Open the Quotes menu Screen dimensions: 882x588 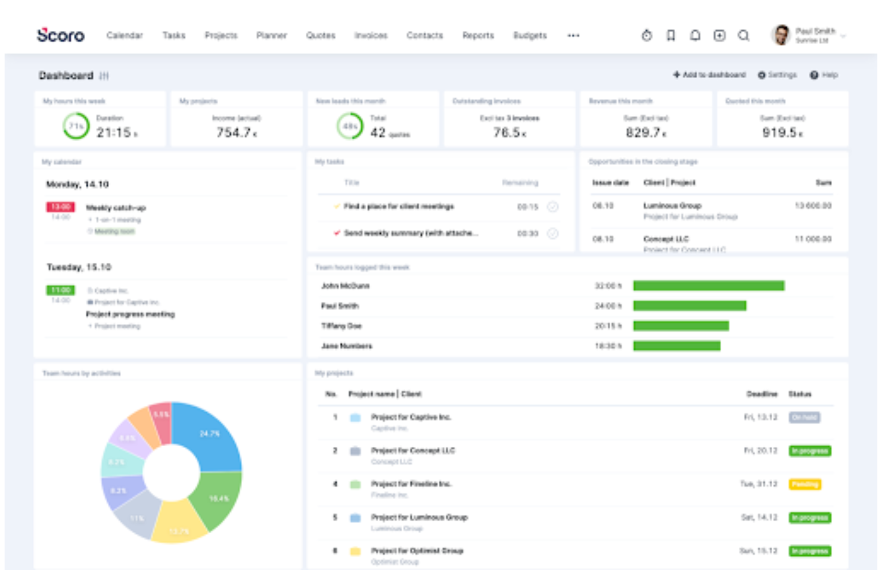coord(321,36)
